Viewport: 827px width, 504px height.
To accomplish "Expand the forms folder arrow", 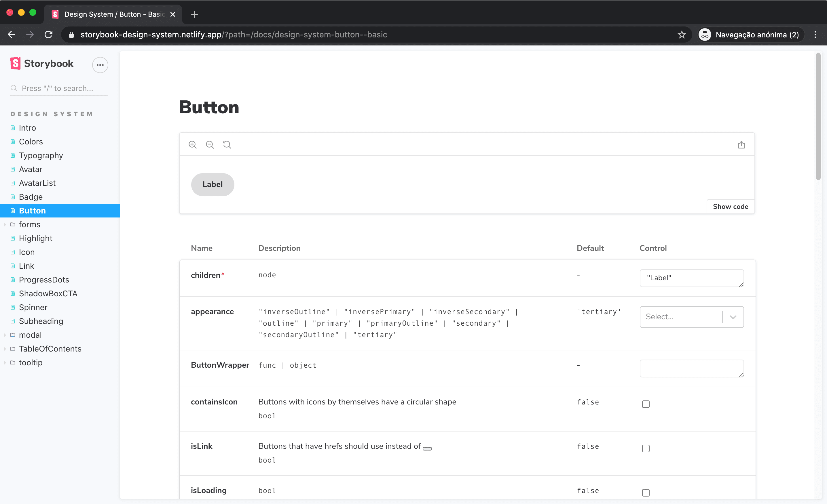I will click(5, 224).
